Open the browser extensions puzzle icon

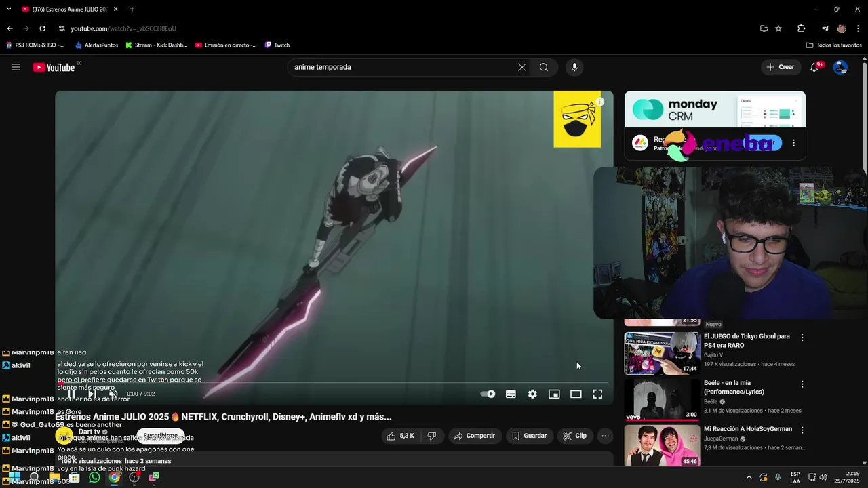pyautogui.click(x=801, y=28)
